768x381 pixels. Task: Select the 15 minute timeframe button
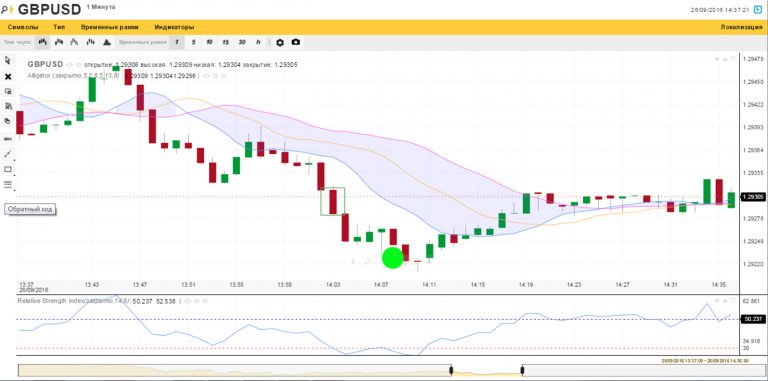tap(225, 43)
